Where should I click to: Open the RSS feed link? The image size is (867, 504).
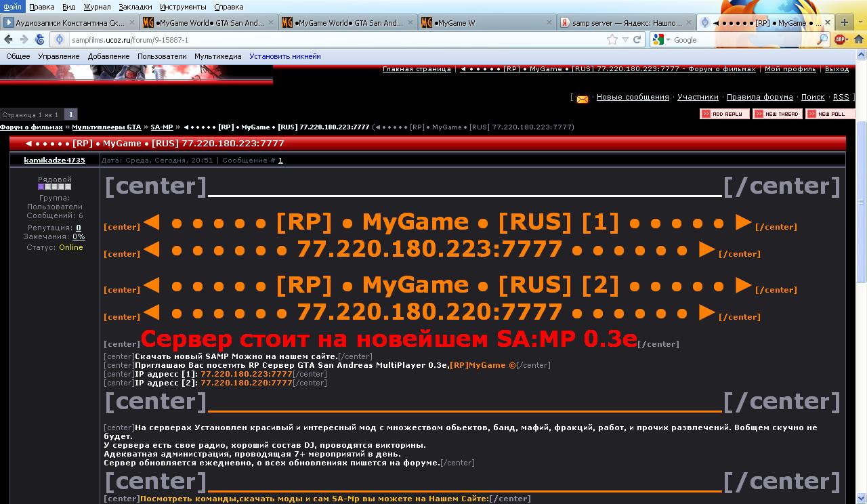pyautogui.click(x=841, y=97)
